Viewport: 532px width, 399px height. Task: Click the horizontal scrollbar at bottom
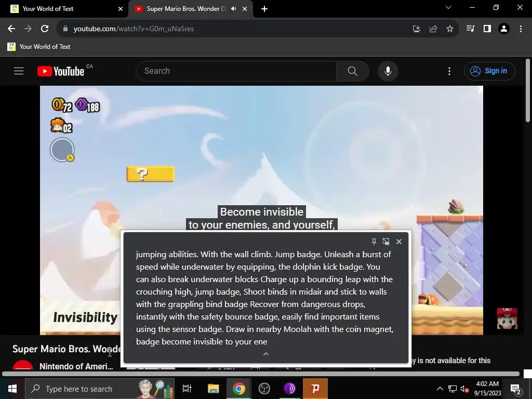pyautogui.click(x=261, y=374)
